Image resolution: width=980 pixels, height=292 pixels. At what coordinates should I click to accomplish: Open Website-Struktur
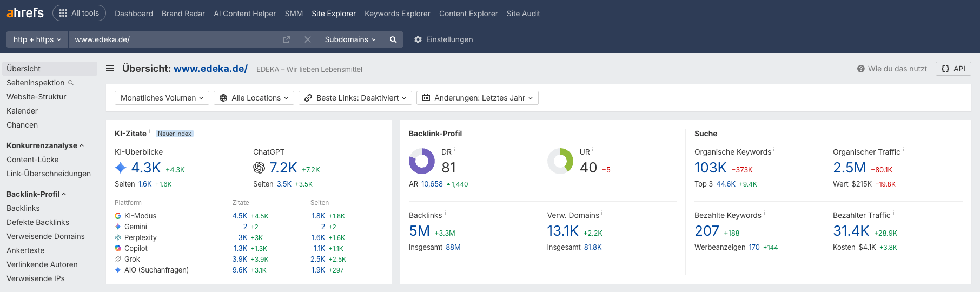point(36,97)
